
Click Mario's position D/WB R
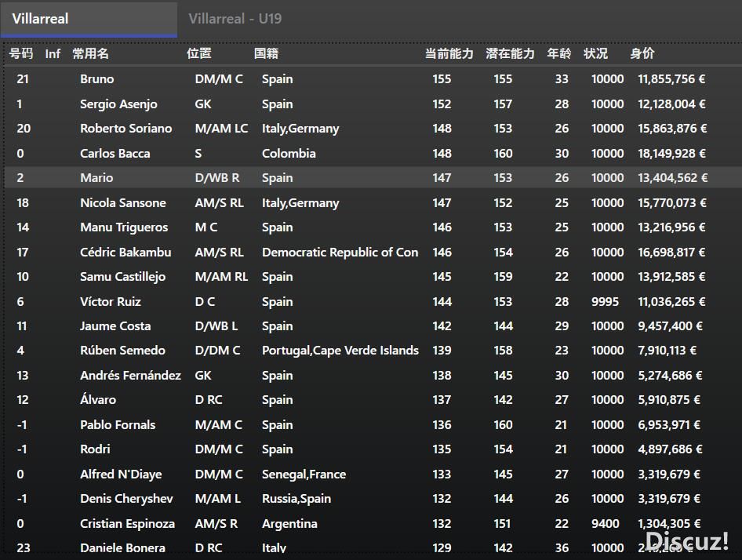click(216, 178)
